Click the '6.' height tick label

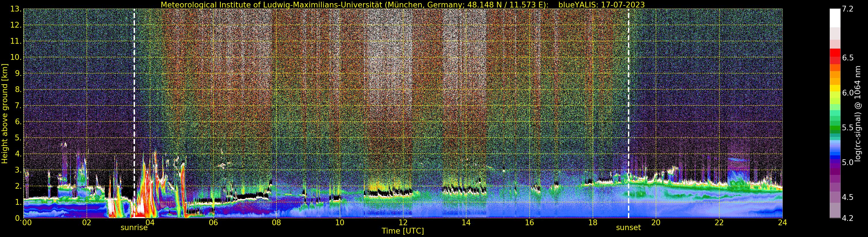coord(18,122)
